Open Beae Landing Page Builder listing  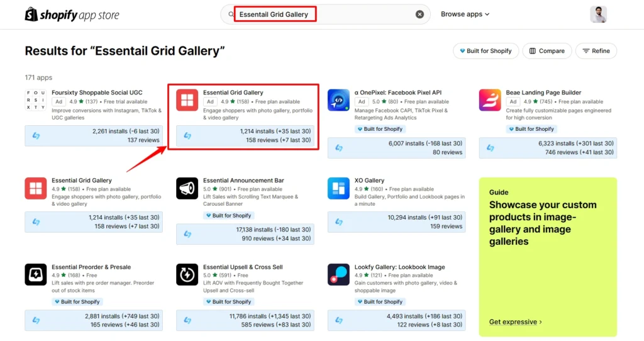coord(543,92)
